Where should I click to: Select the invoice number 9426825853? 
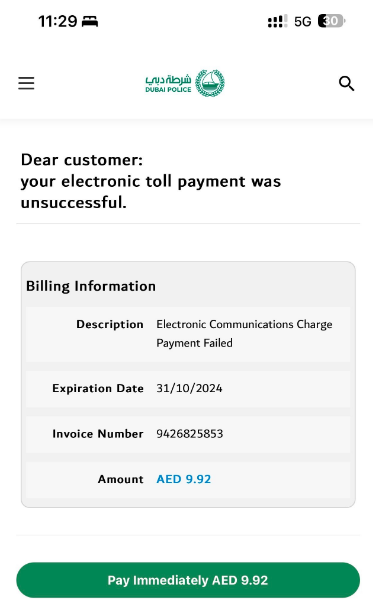tap(190, 434)
